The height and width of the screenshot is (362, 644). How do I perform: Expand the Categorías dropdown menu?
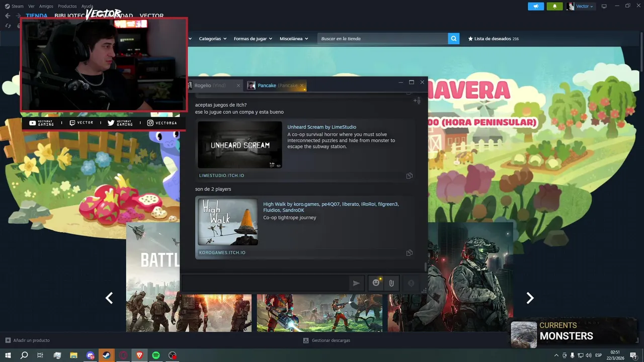click(x=213, y=39)
